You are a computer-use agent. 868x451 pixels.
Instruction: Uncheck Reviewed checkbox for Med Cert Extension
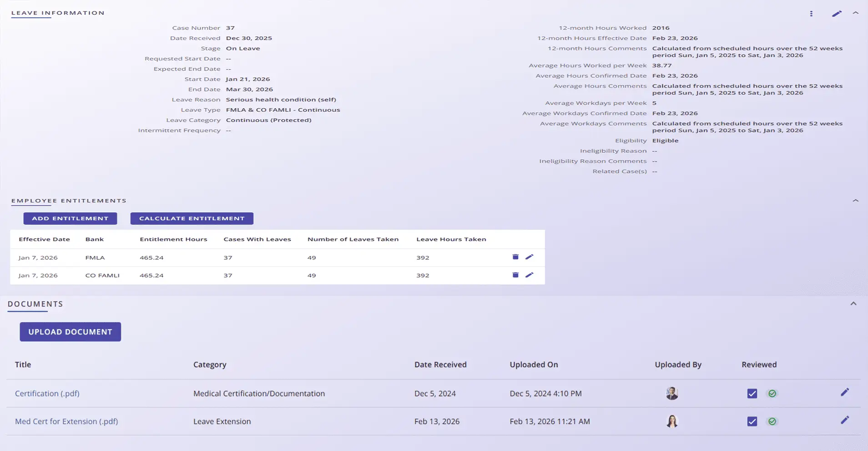coord(752,421)
